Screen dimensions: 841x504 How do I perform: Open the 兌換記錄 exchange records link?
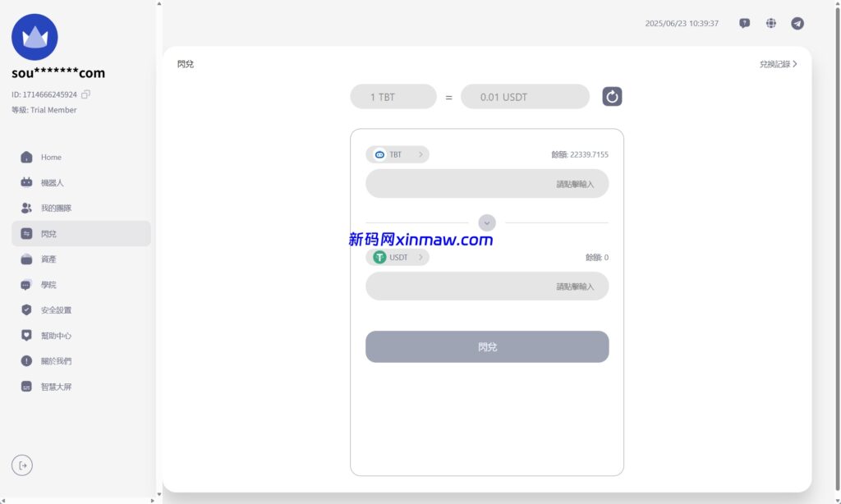(777, 63)
